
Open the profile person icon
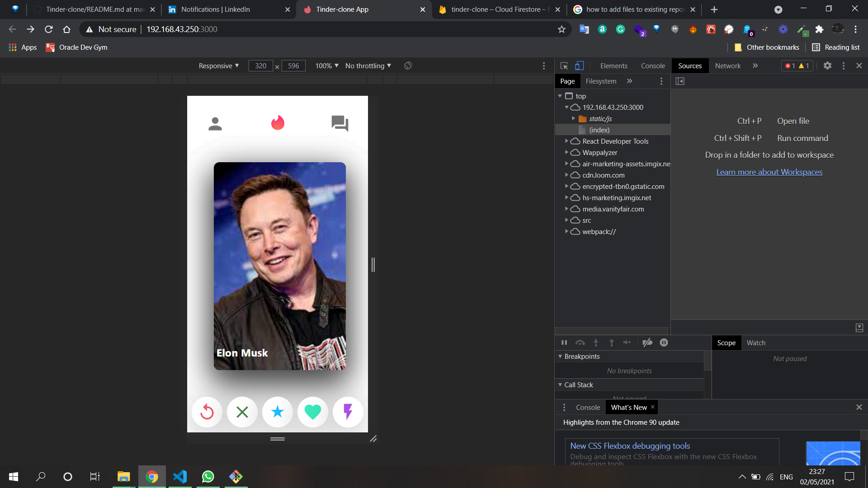[215, 123]
